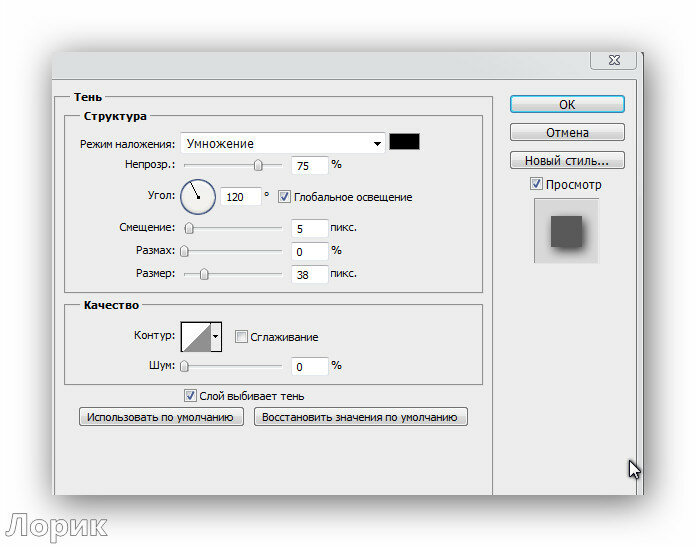Click Восстановить значения по умолчанию button

(x=360, y=417)
